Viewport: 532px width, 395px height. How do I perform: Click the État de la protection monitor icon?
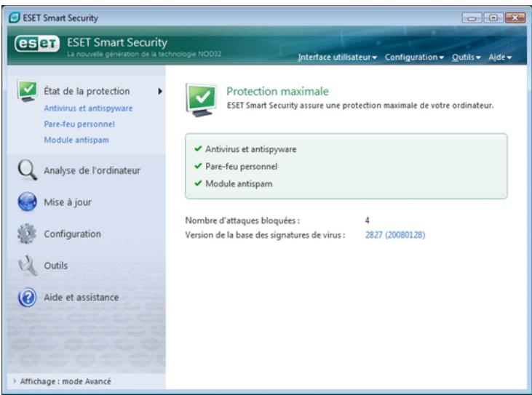pyautogui.click(x=27, y=91)
